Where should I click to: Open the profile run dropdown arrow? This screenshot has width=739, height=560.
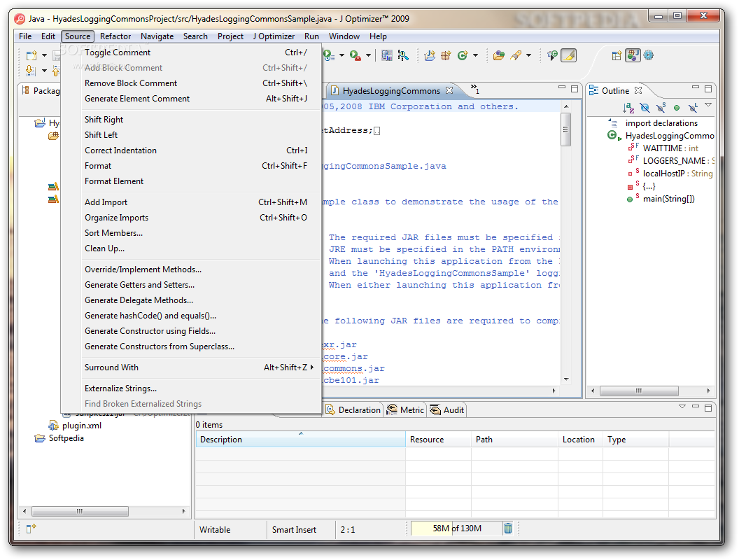342,55
